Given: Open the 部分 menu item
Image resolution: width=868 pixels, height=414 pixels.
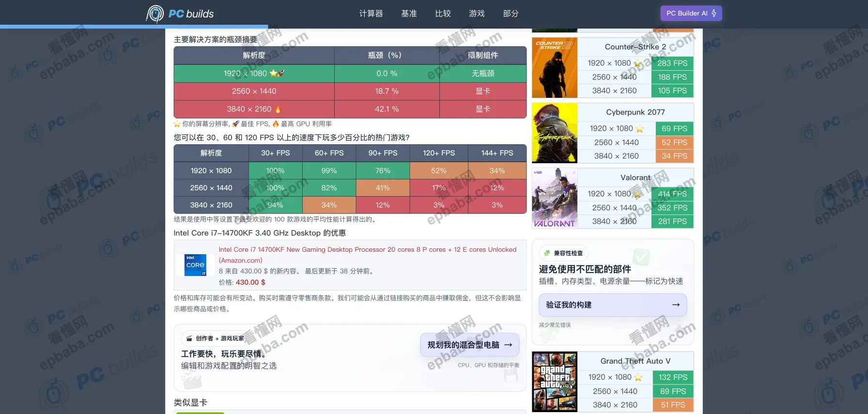Looking at the screenshot, I should 511,14.
